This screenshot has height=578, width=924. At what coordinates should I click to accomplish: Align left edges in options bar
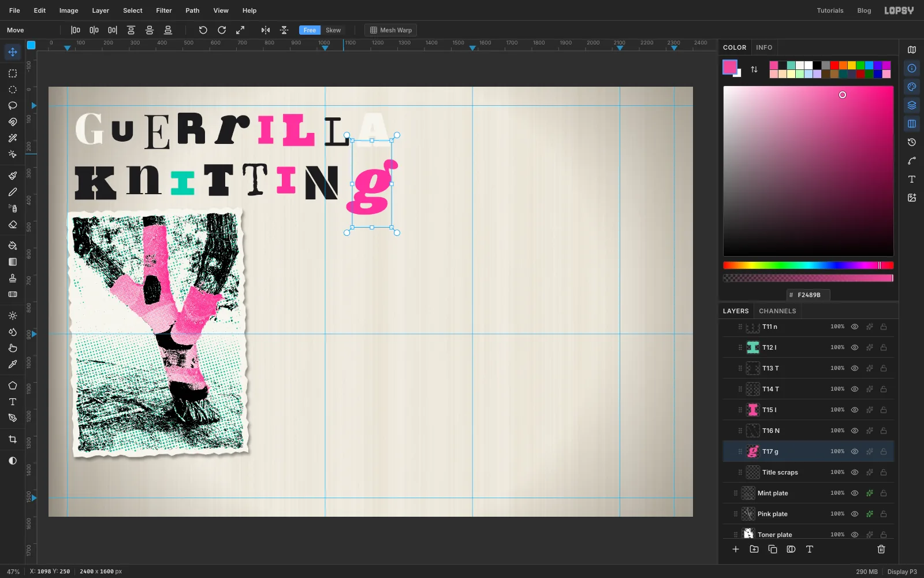[x=76, y=30]
